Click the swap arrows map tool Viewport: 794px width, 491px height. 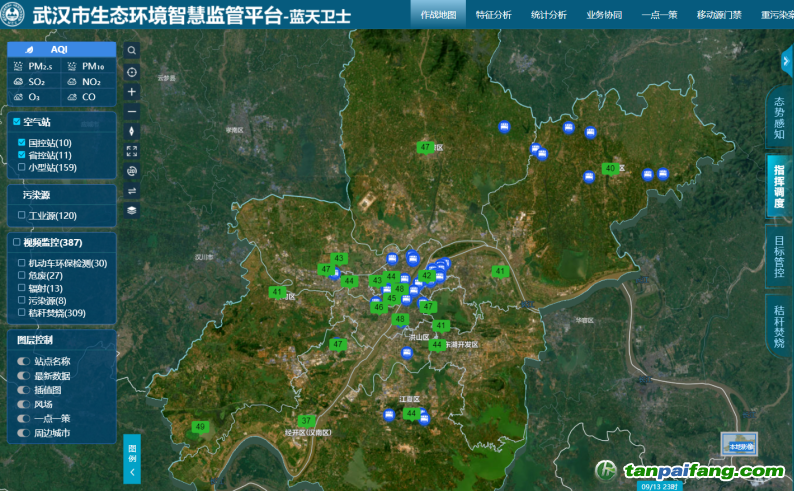coord(132,191)
